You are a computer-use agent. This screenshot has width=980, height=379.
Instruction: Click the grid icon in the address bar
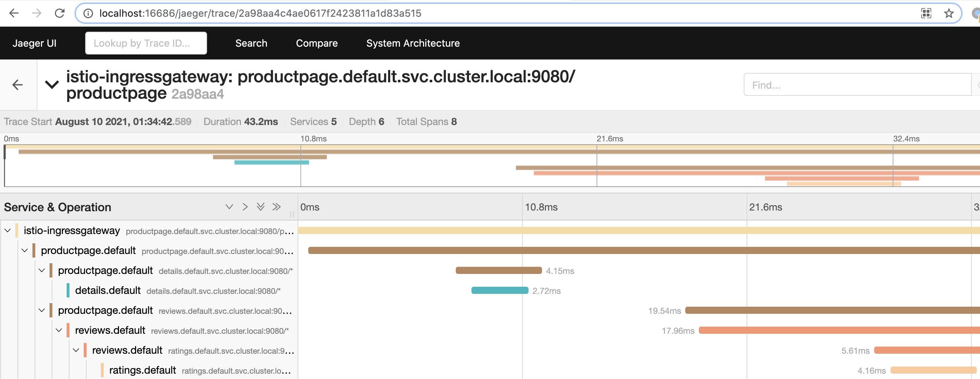(x=926, y=13)
